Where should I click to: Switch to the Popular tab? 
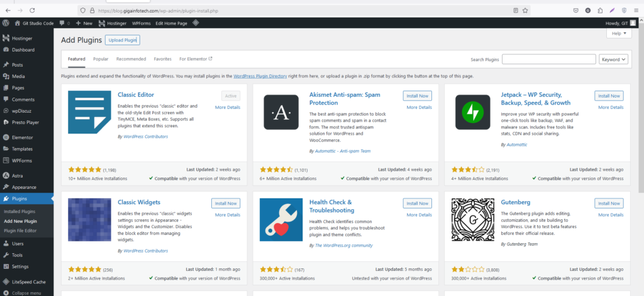point(101,59)
